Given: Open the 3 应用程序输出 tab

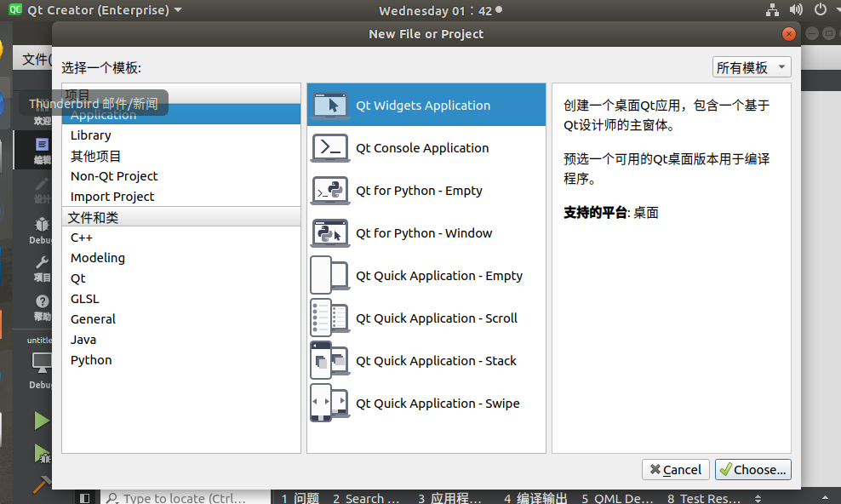Looking at the screenshot, I should (x=449, y=499).
